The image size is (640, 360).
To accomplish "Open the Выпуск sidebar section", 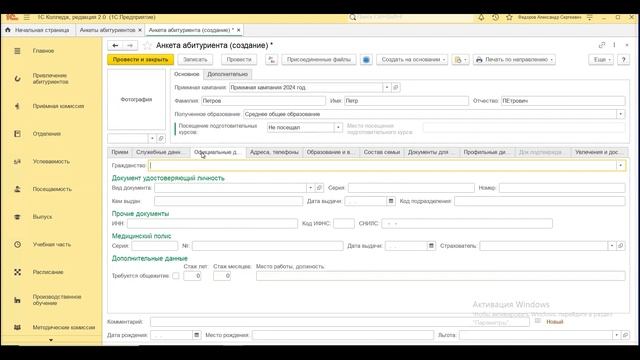I will tap(42, 217).
